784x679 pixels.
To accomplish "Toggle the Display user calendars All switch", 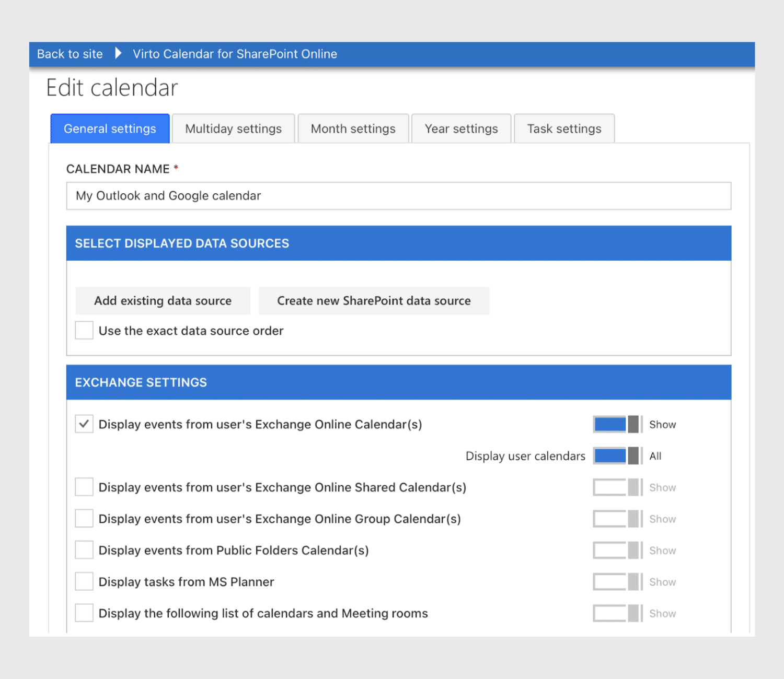I will (617, 456).
